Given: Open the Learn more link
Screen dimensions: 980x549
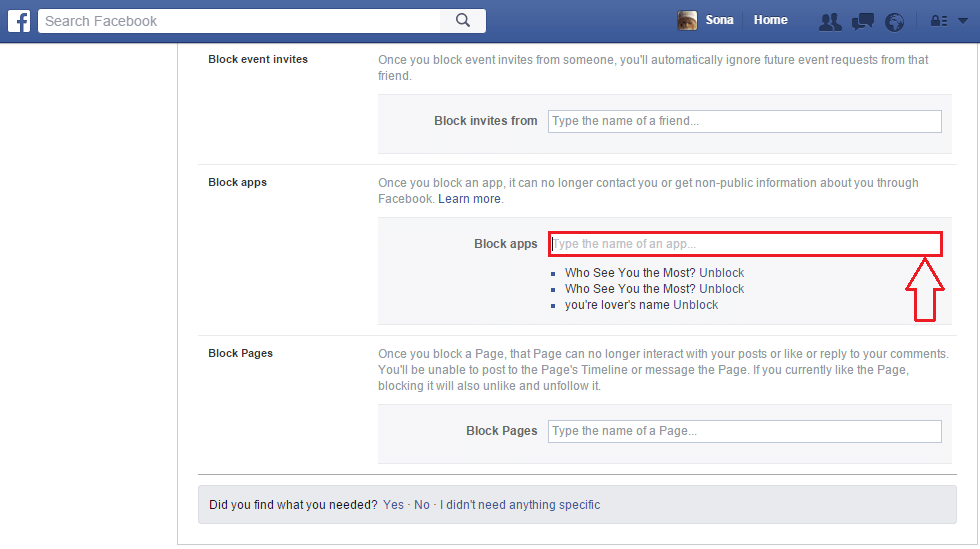Looking at the screenshot, I should point(469,199).
